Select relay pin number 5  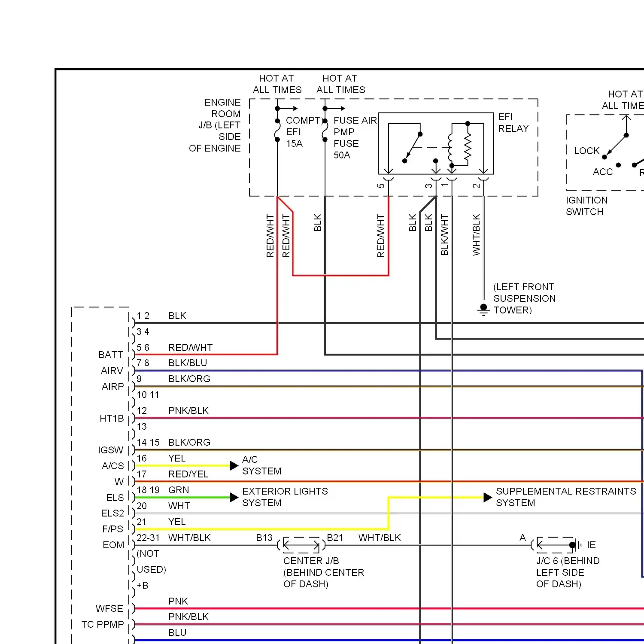point(381,186)
